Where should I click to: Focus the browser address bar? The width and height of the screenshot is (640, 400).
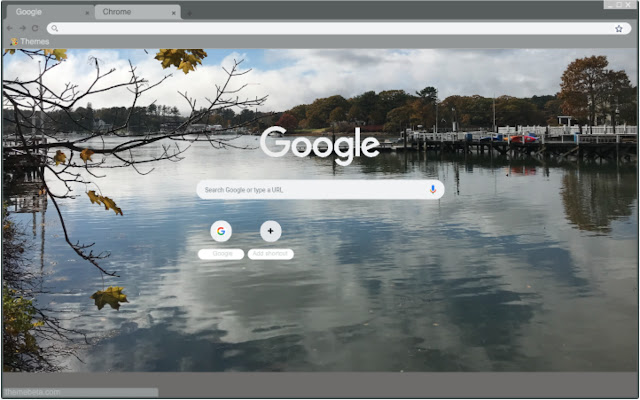click(339, 28)
